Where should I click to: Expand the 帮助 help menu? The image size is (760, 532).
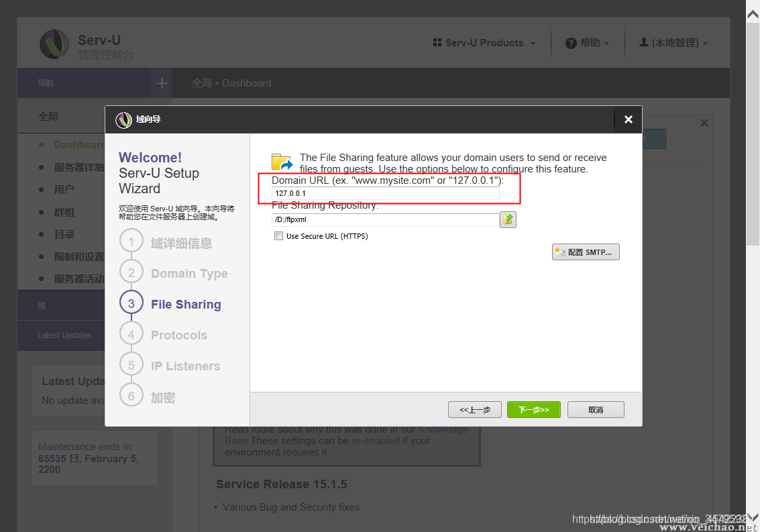[x=588, y=43]
